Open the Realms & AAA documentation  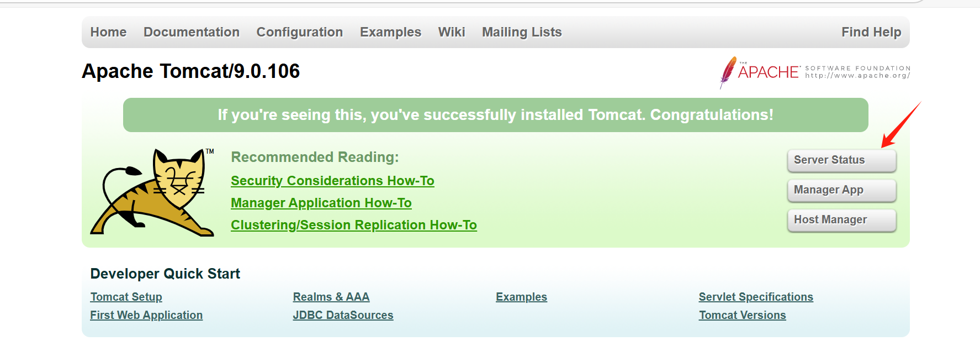point(331,297)
